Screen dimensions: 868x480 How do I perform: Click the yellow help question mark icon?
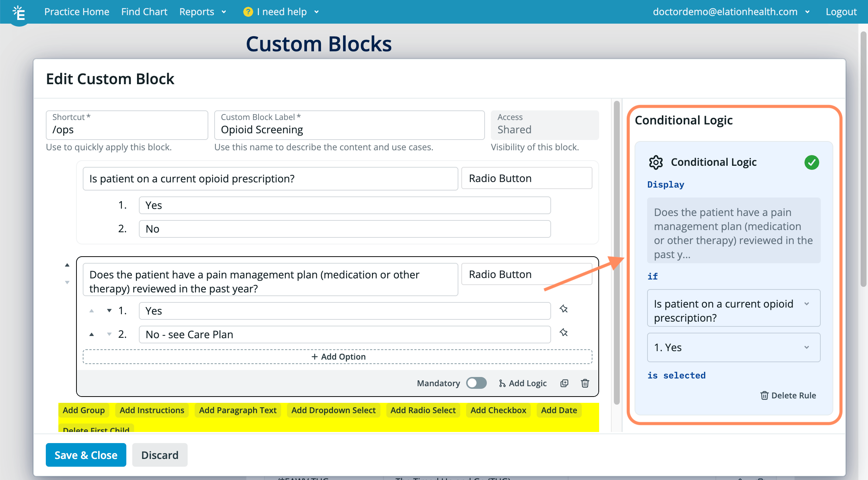[248, 12]
